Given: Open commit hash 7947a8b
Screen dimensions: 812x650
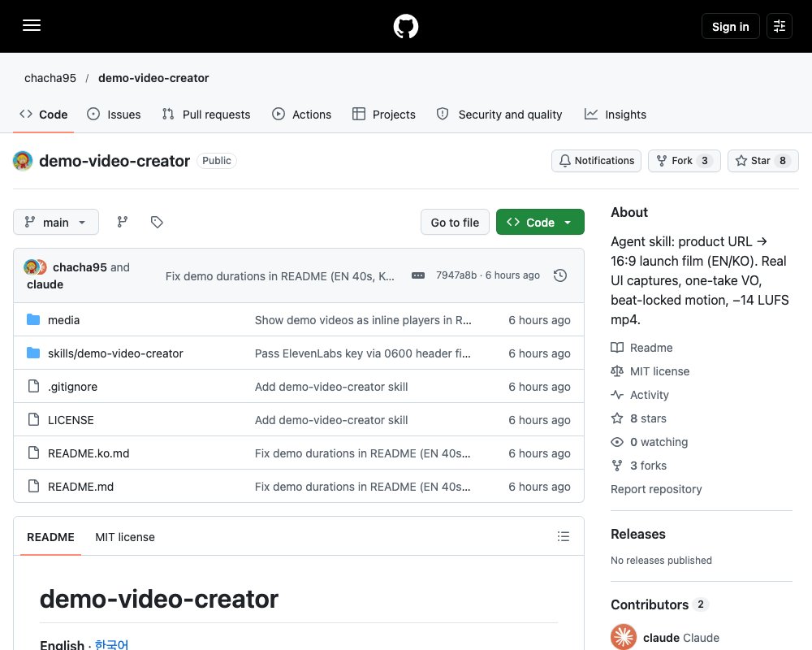Looking at the screenshot, I should (456, 275).
